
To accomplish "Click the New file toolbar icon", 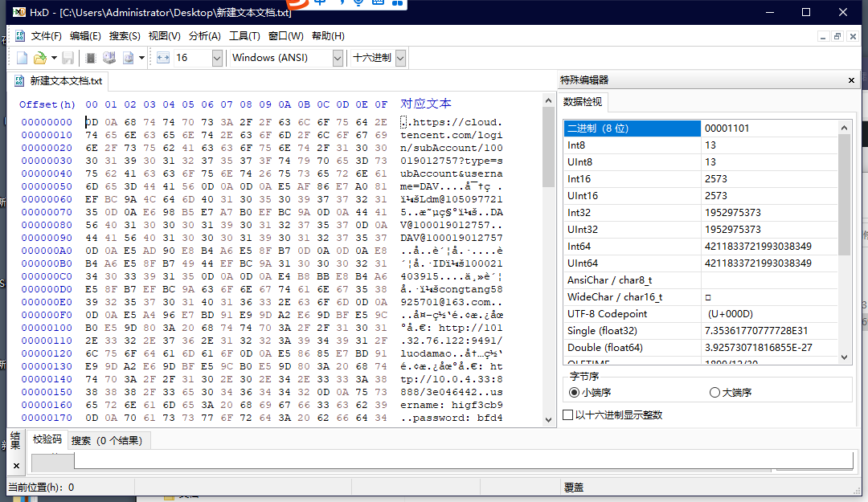I will click(x=22, y=58).
